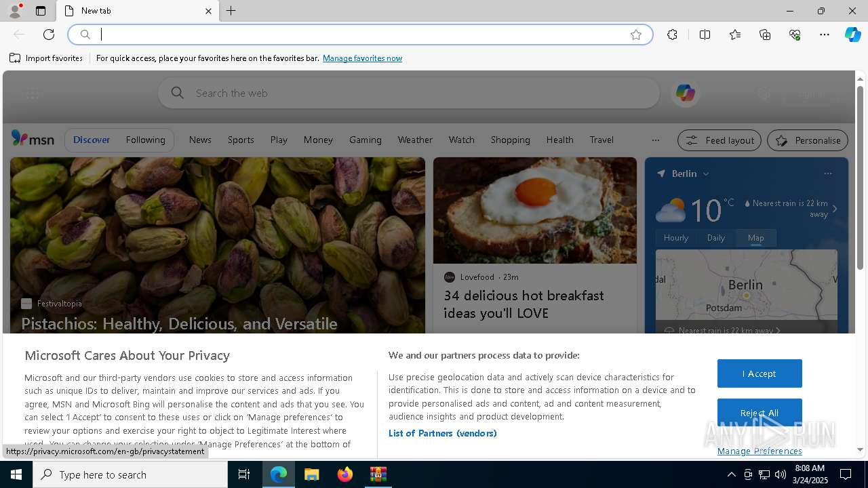Open the Sports menu item
Screen dimensions: 868x488
[241, 140]
